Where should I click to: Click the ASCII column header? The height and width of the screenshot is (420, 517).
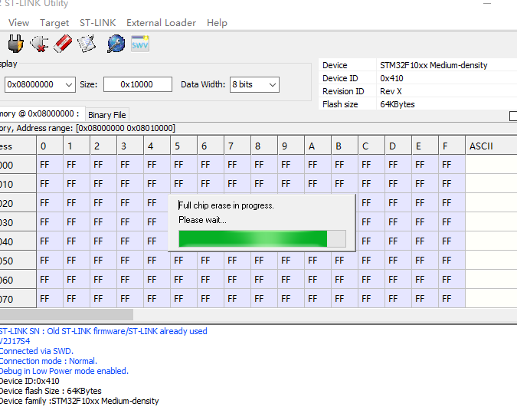[491, 146]
